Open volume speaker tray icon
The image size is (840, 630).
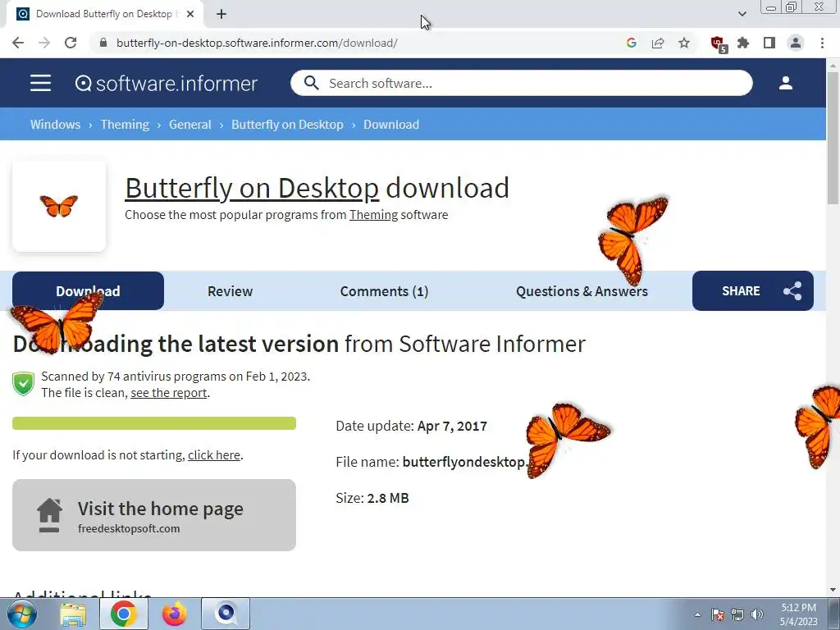click(757, 614)
